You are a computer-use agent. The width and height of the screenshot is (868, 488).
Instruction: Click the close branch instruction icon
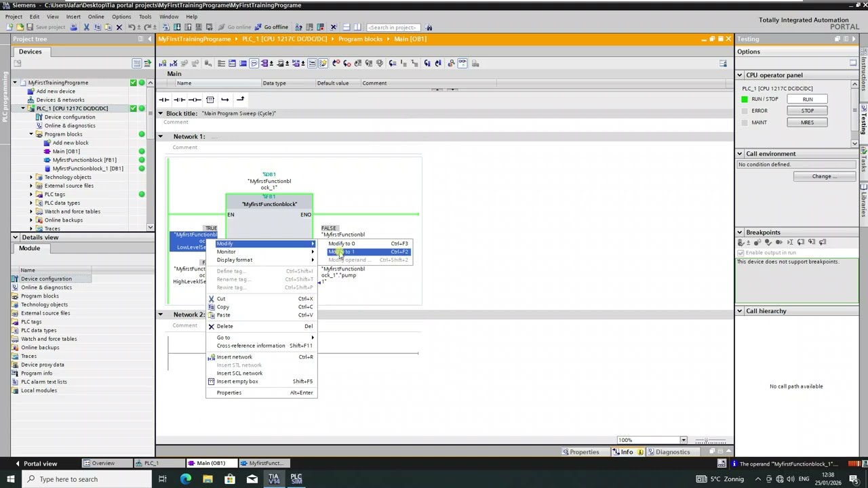[x=240, y=100]
